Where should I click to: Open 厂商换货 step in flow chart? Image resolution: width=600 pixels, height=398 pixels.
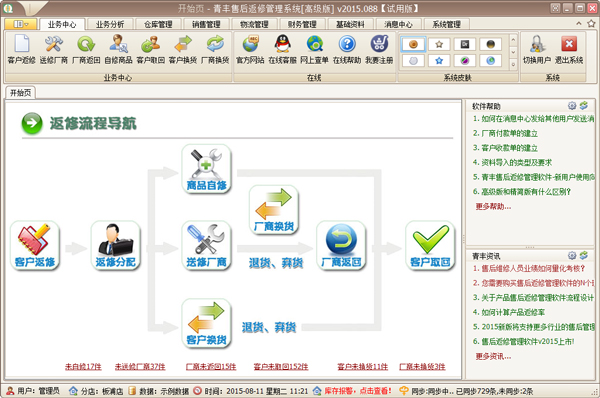274,210
